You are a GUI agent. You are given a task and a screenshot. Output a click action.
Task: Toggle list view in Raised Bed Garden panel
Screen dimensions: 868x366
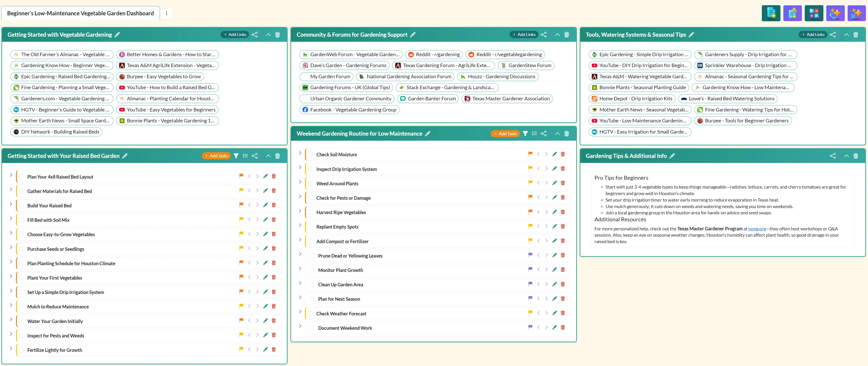point(245,156)
